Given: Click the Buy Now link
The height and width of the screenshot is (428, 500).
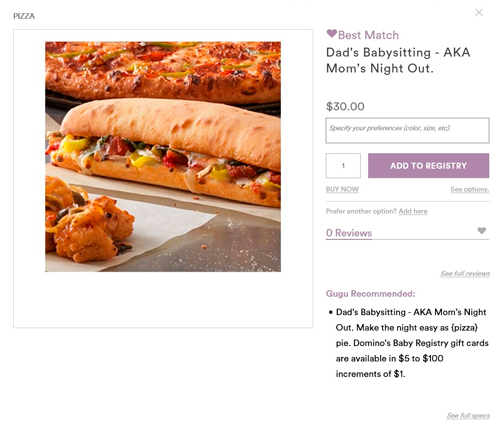Looking at the screenshot, I should 342,189.
